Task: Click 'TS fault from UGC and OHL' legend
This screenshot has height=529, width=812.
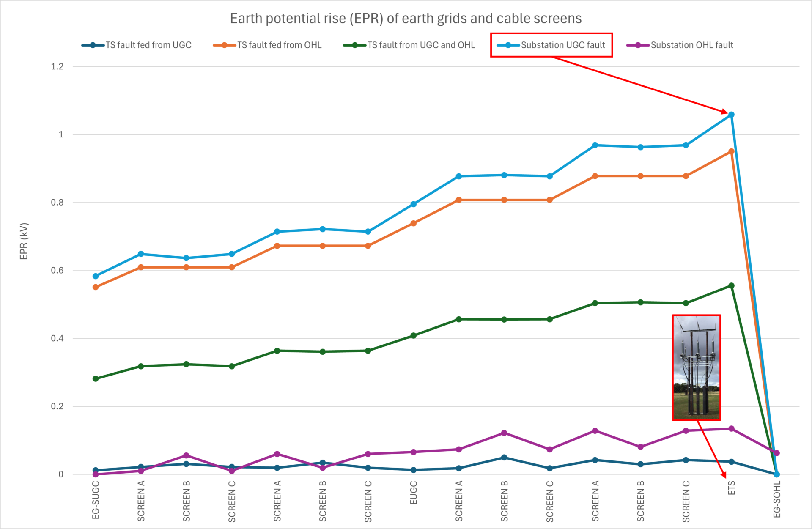Action: point(421,45)
